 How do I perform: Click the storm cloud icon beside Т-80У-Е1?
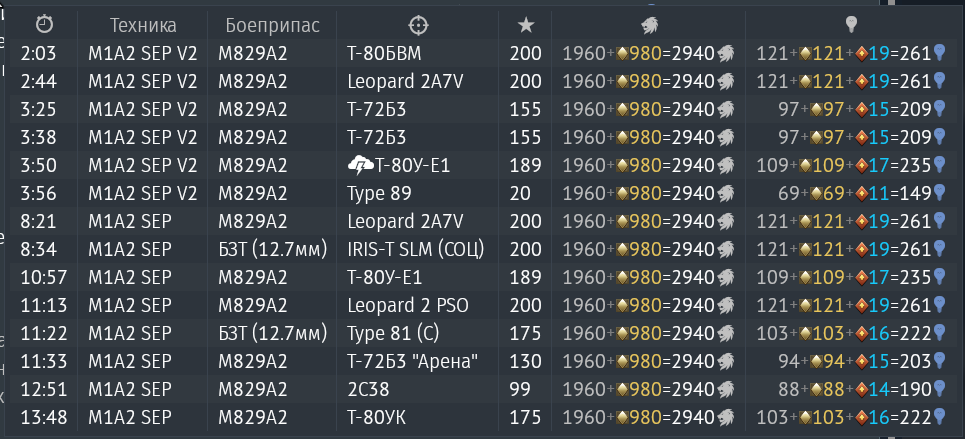click(360, 165)
